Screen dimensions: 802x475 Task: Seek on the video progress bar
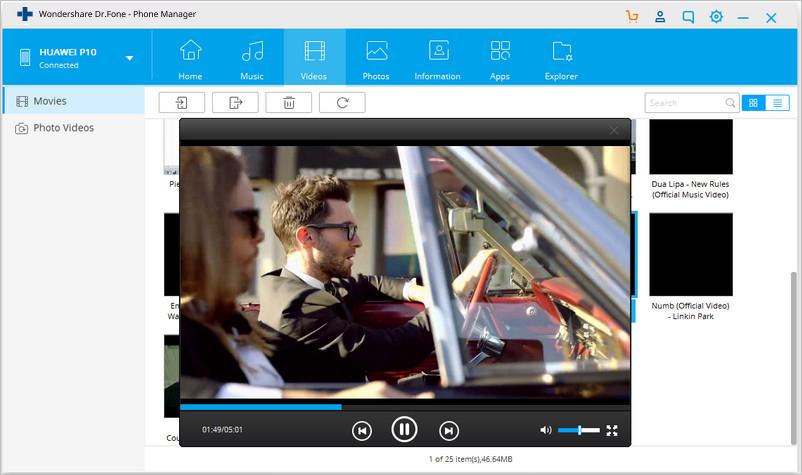click(405, 407)
